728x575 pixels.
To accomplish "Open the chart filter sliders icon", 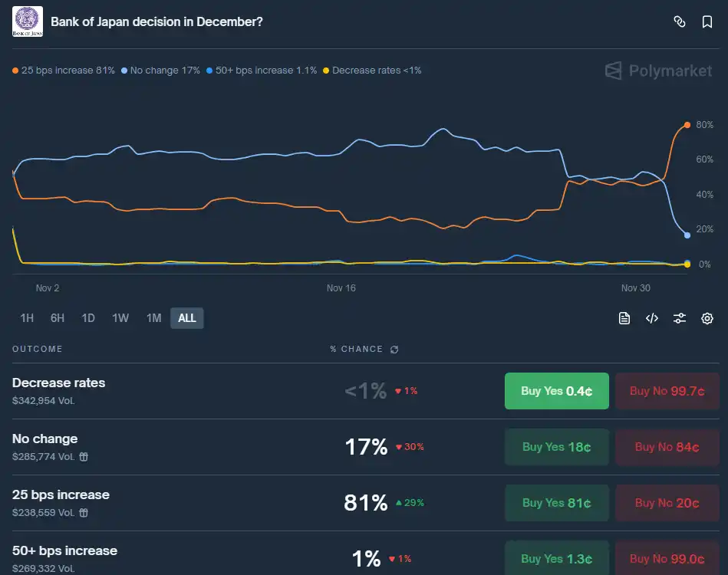I will click(679, 318).
